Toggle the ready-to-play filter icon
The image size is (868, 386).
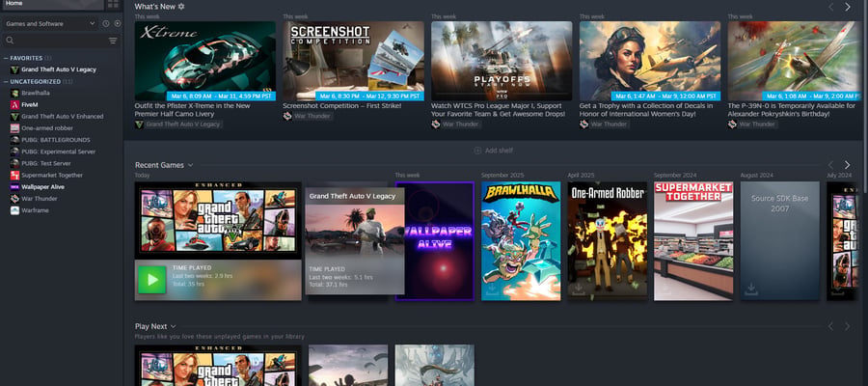[x=118, y=24]
